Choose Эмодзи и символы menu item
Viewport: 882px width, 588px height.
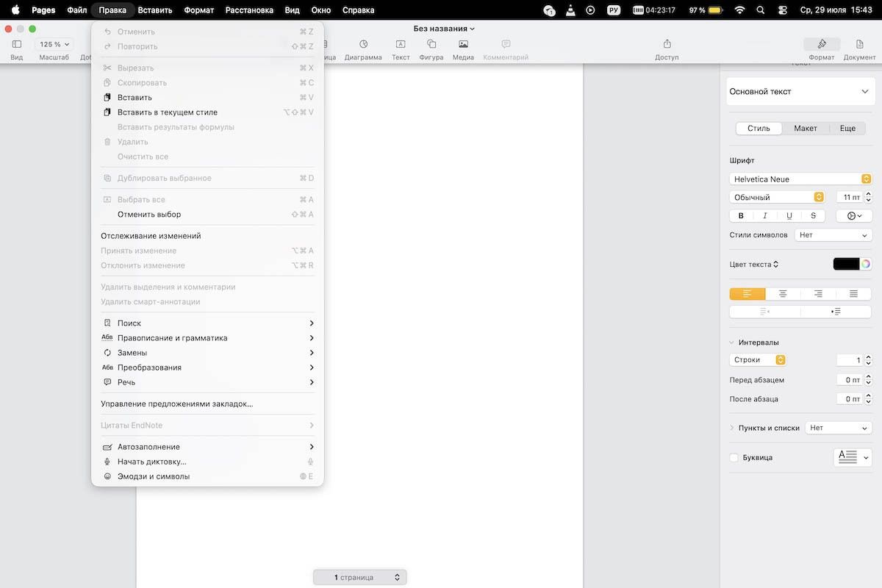pyautogui.click(x=208, y=476)
